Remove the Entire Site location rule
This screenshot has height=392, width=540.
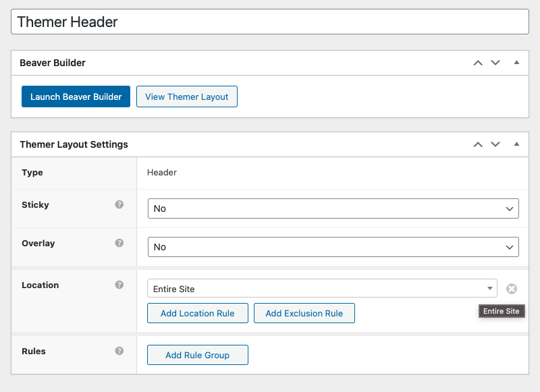click(512, 289)
